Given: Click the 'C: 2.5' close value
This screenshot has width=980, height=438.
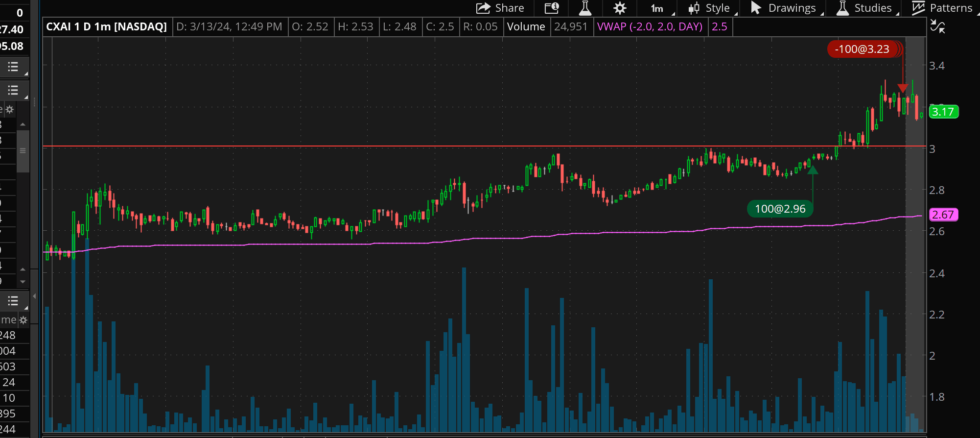Looking at the screenshot, I should click(x=440, y=26).
